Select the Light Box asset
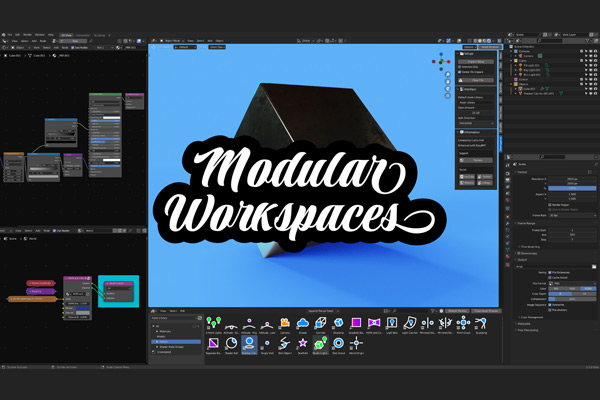Screen dimensions: 600x400 392,325
